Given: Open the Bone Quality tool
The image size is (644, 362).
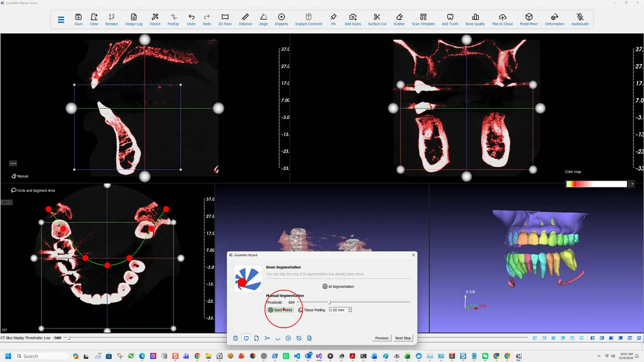Looking at the screenshot, I should (x=475, y=19).
